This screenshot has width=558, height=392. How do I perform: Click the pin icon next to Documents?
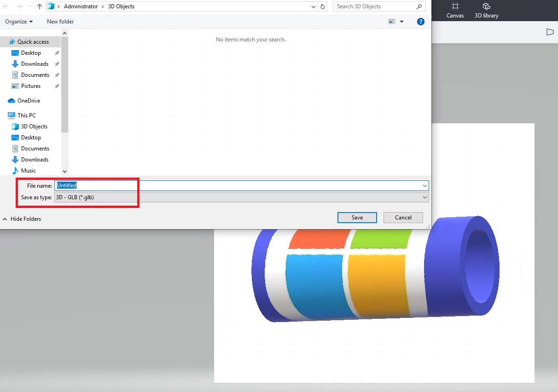(x=57, y=75)
